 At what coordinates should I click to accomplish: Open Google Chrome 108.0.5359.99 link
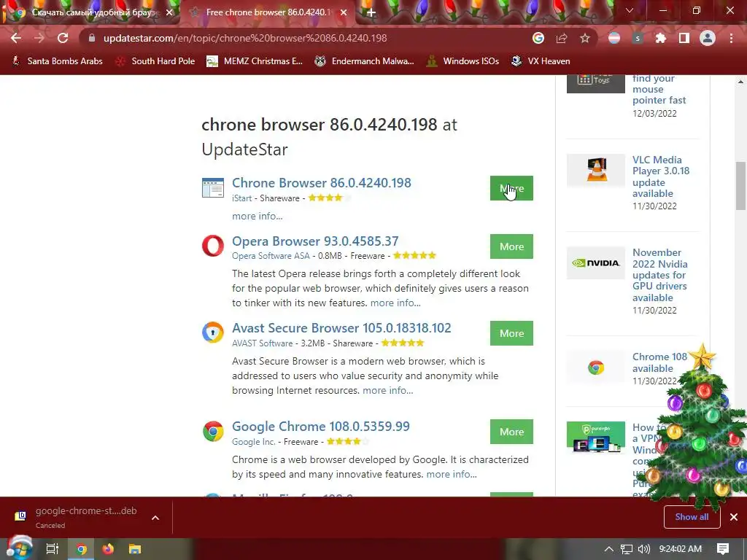point(321,427)
